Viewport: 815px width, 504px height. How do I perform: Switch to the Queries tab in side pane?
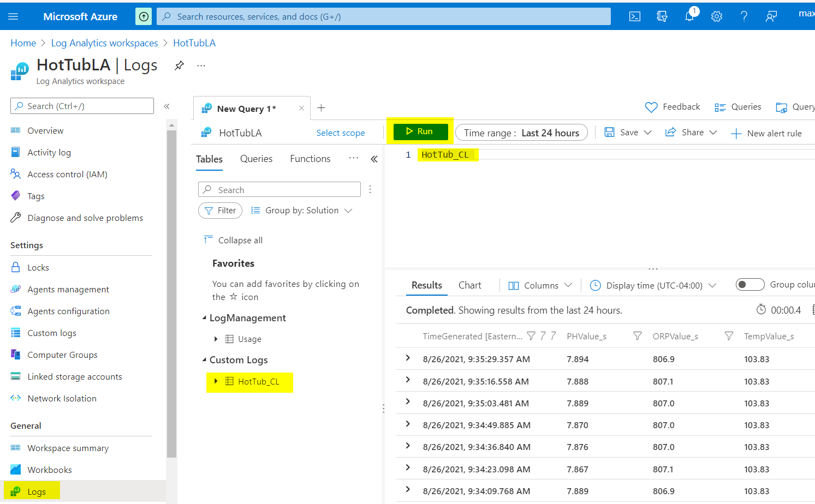point(257,159)
